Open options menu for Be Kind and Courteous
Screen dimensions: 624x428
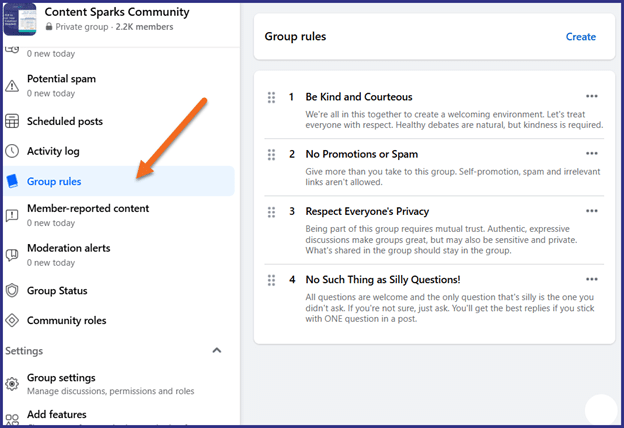tap(592, 96)
